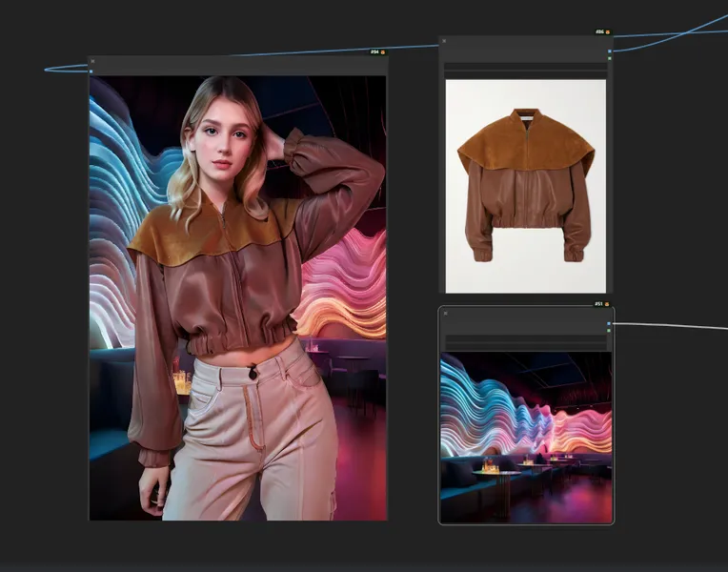Select the #56 node ID badge
728x572 pixels.
598,31
